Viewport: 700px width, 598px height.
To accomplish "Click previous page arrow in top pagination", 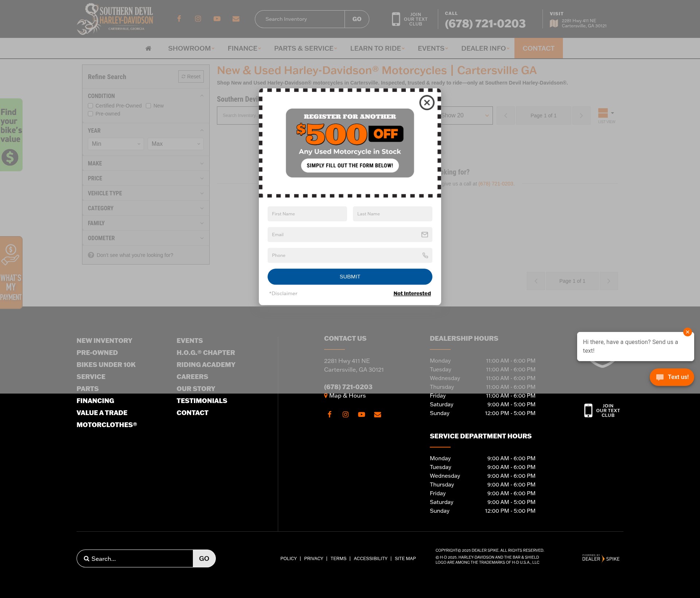I will (x=506, y=116).
